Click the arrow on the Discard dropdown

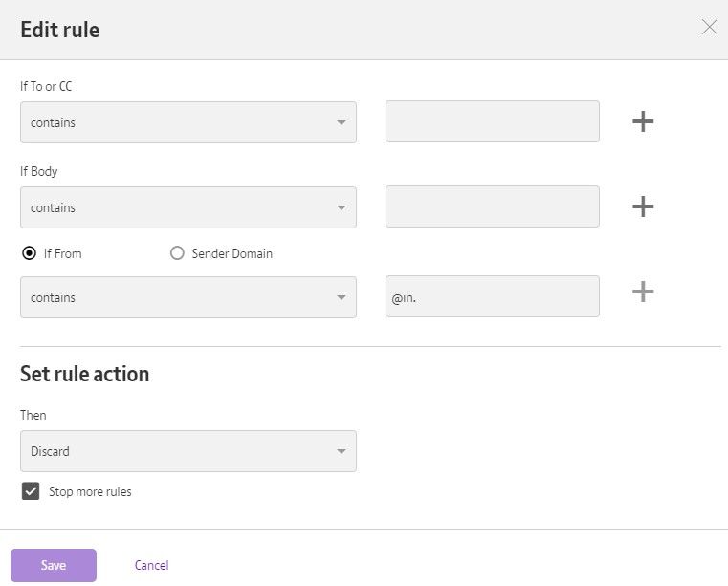[x=342, y=451]
